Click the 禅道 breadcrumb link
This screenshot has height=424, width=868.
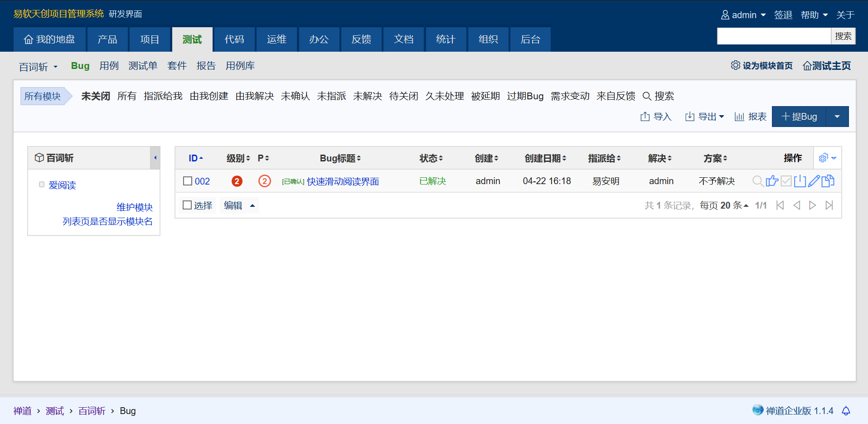coord(23,411)
